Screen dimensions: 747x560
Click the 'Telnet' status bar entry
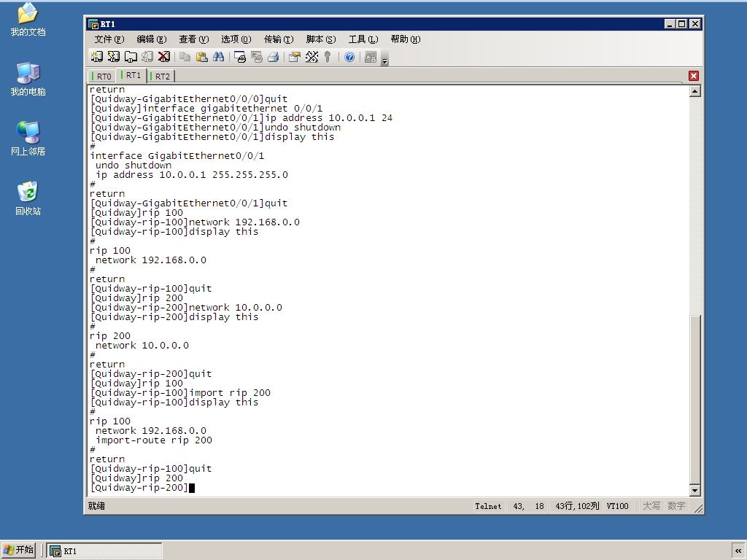(488, 506)
